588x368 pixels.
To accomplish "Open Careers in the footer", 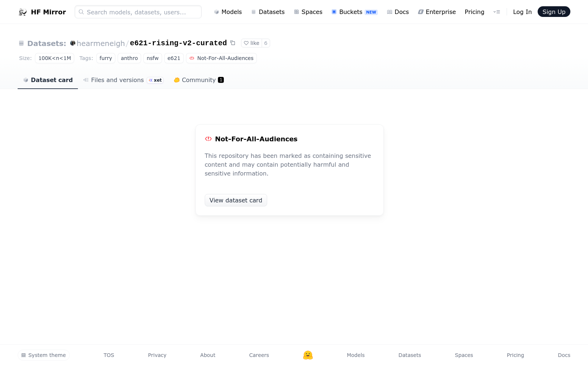I will point(259,355).
